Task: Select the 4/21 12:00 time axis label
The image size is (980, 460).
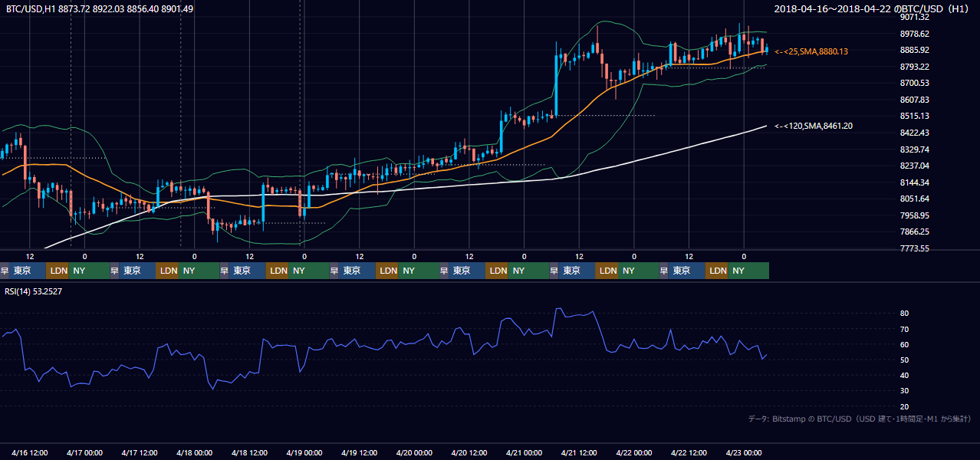Action: pyautogui.click(x=579, y=452)
